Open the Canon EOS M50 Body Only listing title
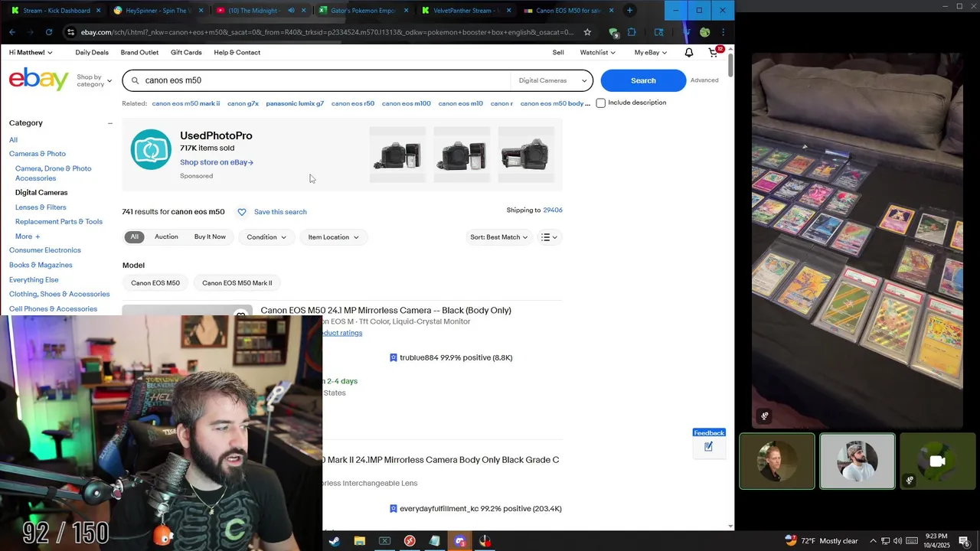980x551 pixels. pyautogui.click(x=386, y=310)
